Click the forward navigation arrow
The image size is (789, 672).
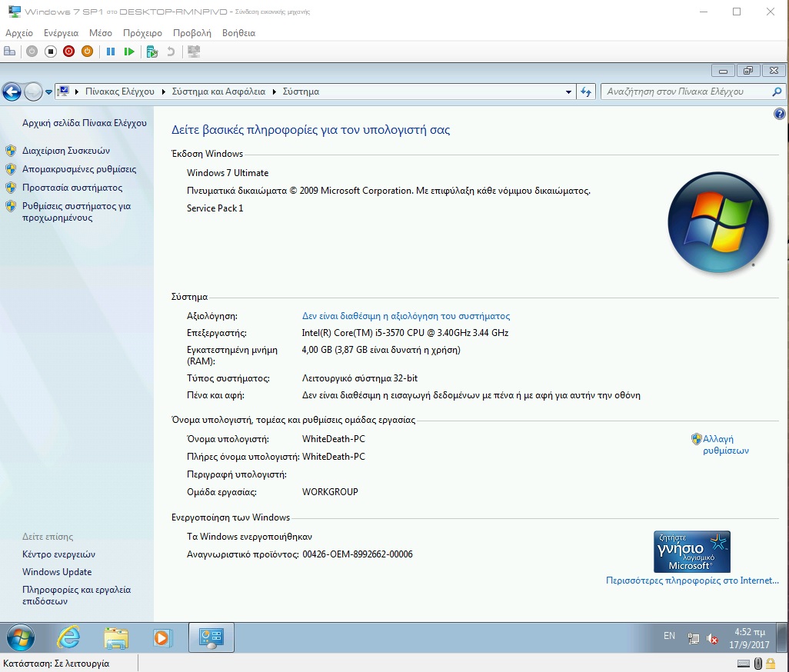(33, 92)
